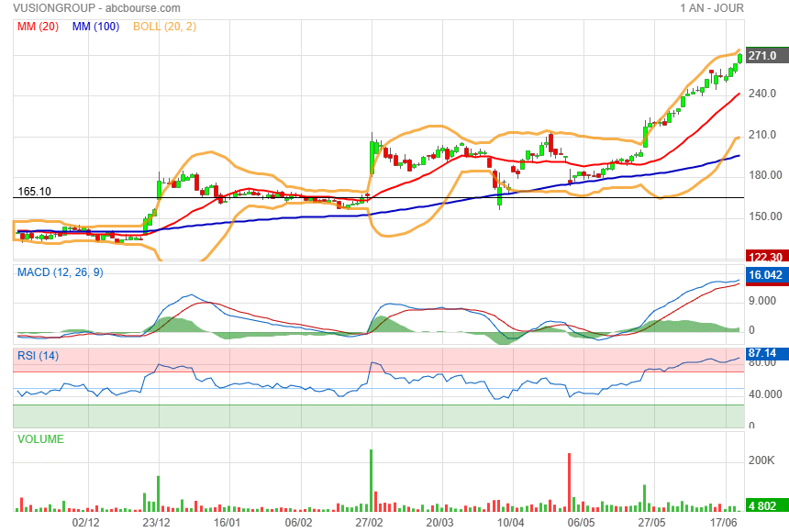Click the tallest green volume bar
The height and width of the screenshot is (532, 789).
coord(371,480)
